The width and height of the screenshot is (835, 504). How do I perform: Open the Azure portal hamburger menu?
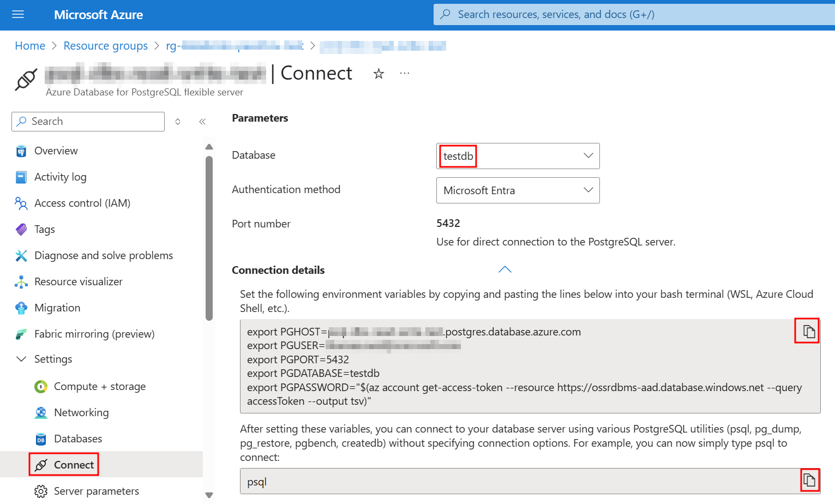(x=18, y=15)
